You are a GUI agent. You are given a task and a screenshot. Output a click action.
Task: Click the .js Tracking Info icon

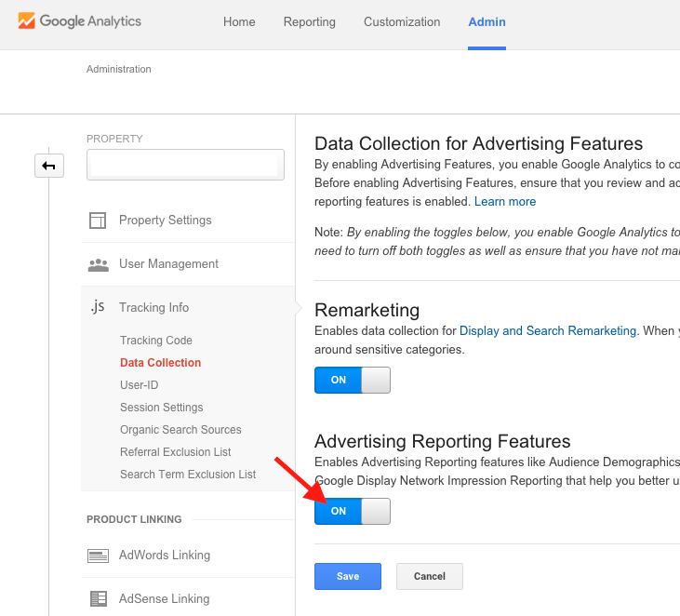pos(98,307)
